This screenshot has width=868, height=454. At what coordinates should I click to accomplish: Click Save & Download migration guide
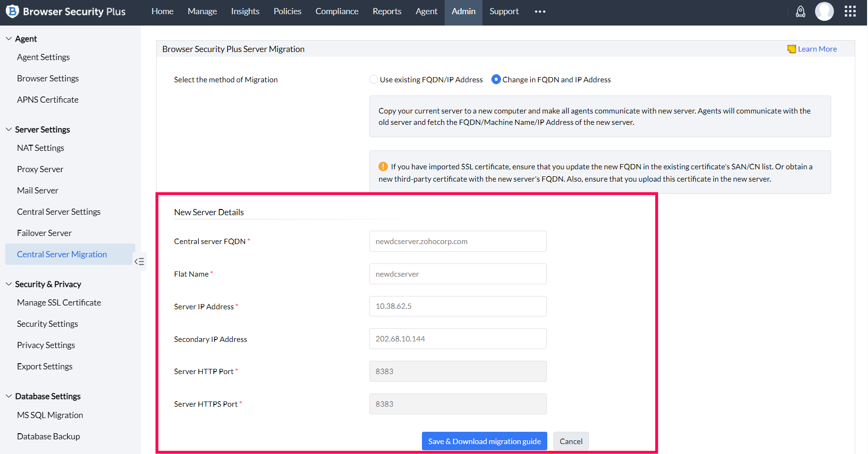tap(484, 441)
